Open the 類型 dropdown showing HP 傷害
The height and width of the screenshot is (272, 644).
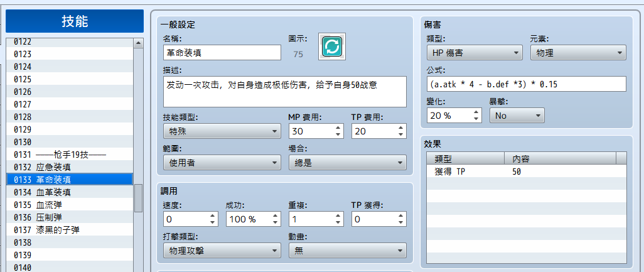click(x=475, y=53)
